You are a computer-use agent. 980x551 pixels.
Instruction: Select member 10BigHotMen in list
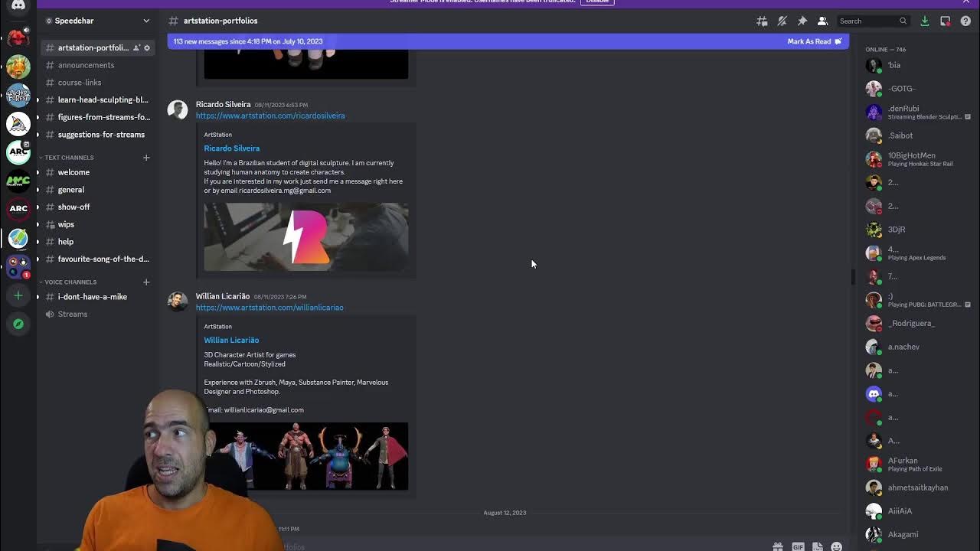click(x=917, y=159)
